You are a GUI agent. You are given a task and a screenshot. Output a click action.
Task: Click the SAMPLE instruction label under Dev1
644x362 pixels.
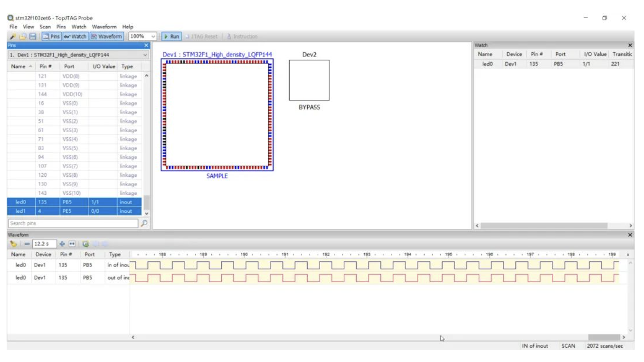[217, 176]
